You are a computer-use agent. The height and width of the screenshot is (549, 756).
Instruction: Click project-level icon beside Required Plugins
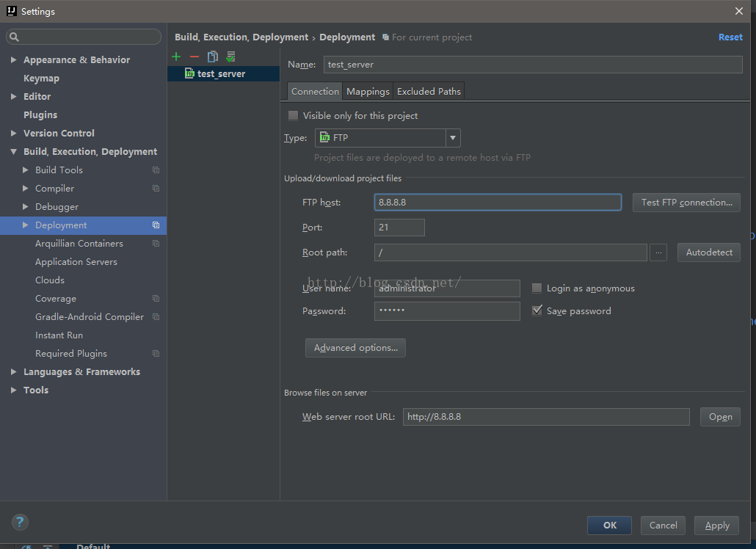[x=156, y=353]
